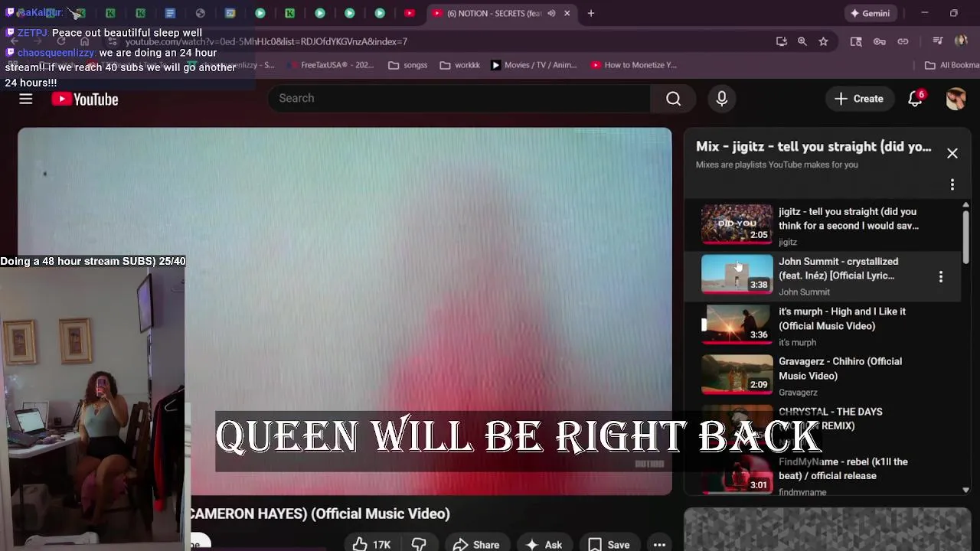This screenshot has height=551, width=980.
Task: Click the link chain extension icon
Action: pos(903,41)
